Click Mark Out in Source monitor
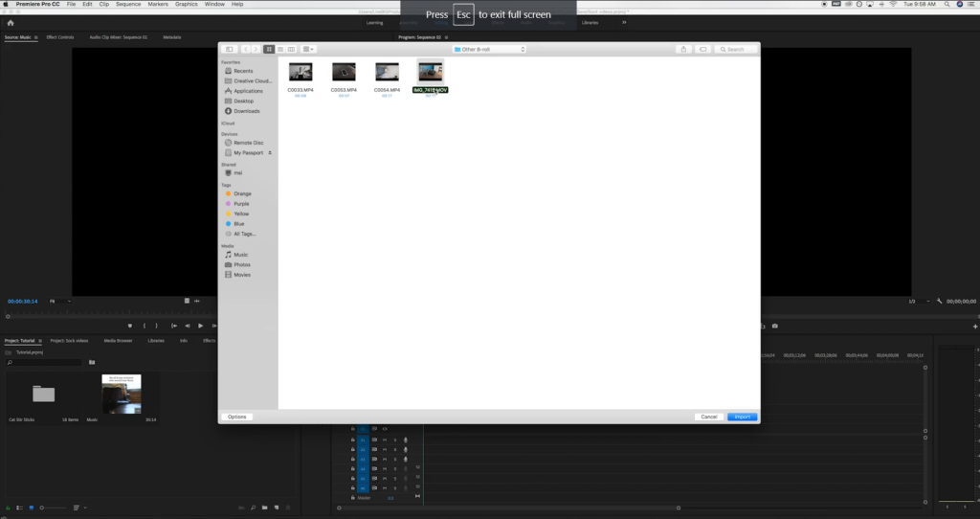The image size is (980, 519). 157,326
